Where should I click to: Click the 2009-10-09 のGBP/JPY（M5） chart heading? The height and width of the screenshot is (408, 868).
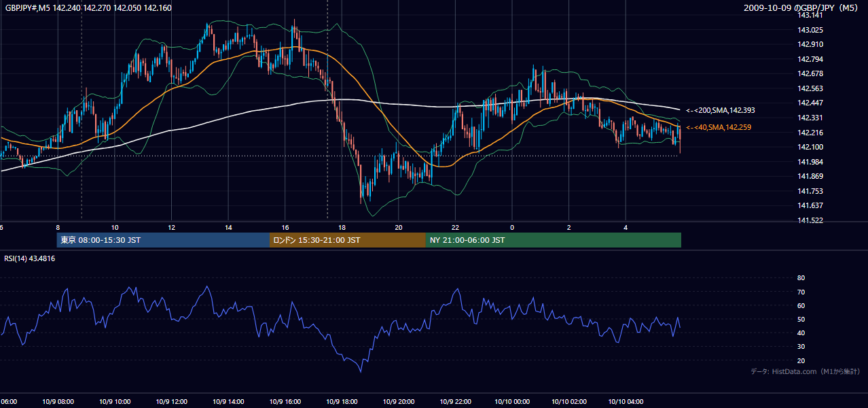[801, 7]
